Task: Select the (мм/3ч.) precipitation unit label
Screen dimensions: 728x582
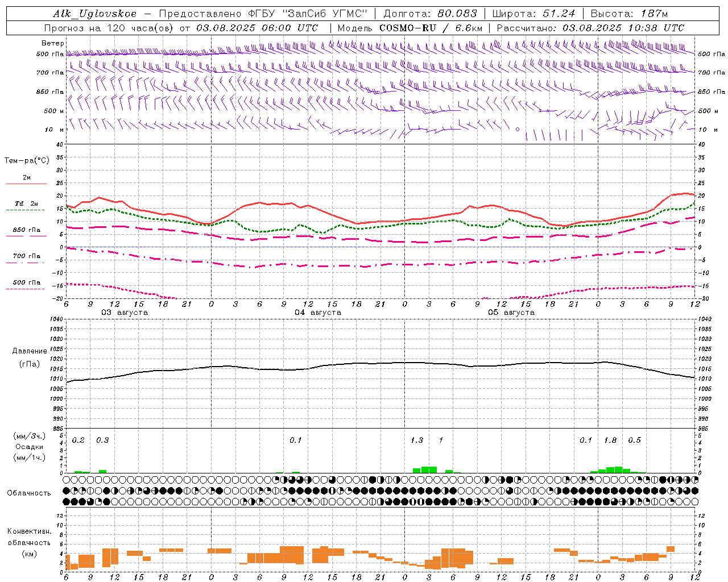Action: (29, 436)
